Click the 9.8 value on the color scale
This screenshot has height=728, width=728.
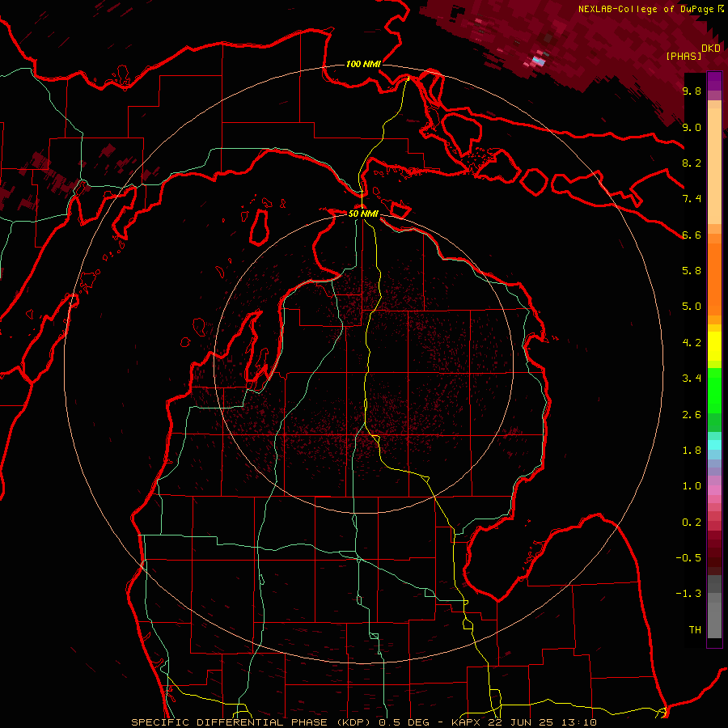point(692,91)
